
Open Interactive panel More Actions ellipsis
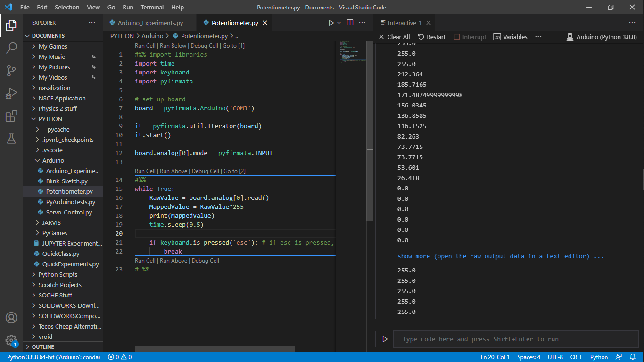coord(632,23)
